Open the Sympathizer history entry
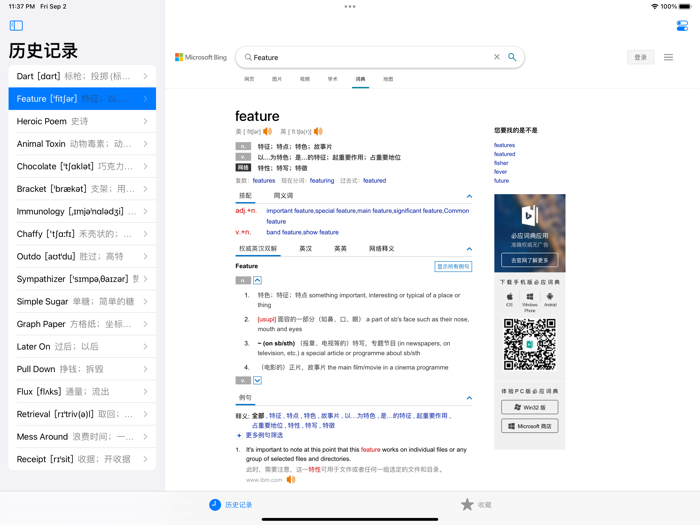The width and height of the screenshot is (700, 525). click(x=82, y=279)
